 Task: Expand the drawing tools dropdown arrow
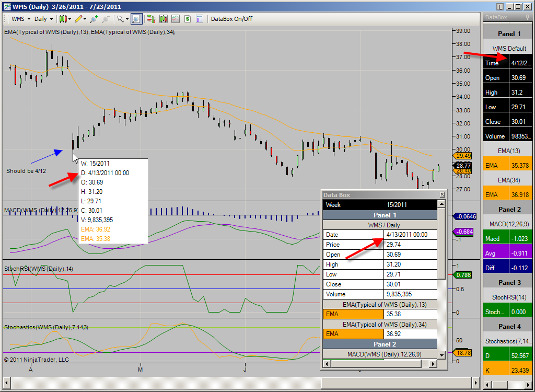[85, 19]
